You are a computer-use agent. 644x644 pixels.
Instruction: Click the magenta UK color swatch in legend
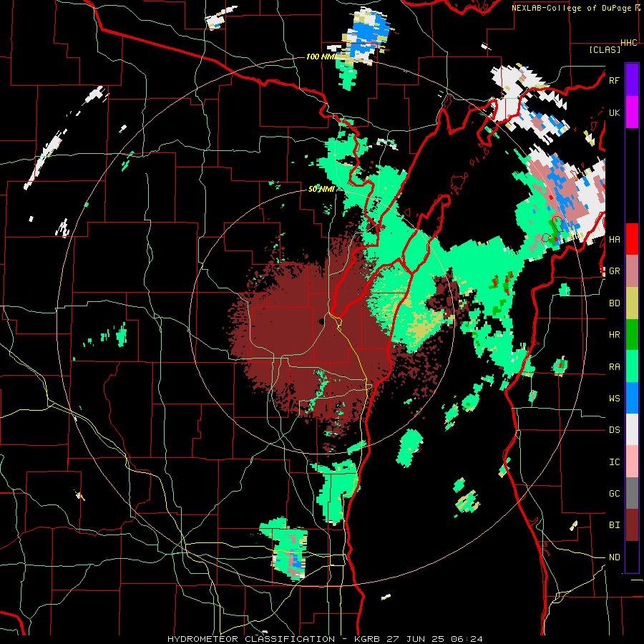632,112
